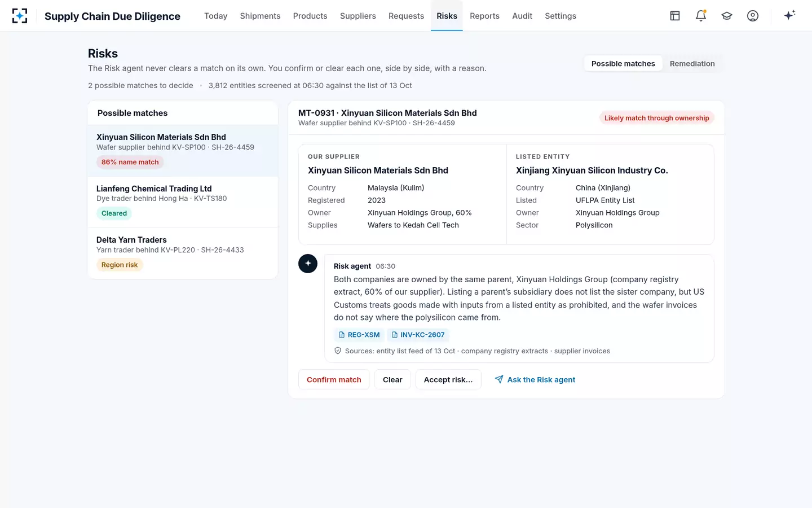This screenshot has height=508, width=812.
Task: Open the Reports tab
Action: click(484, 16)
